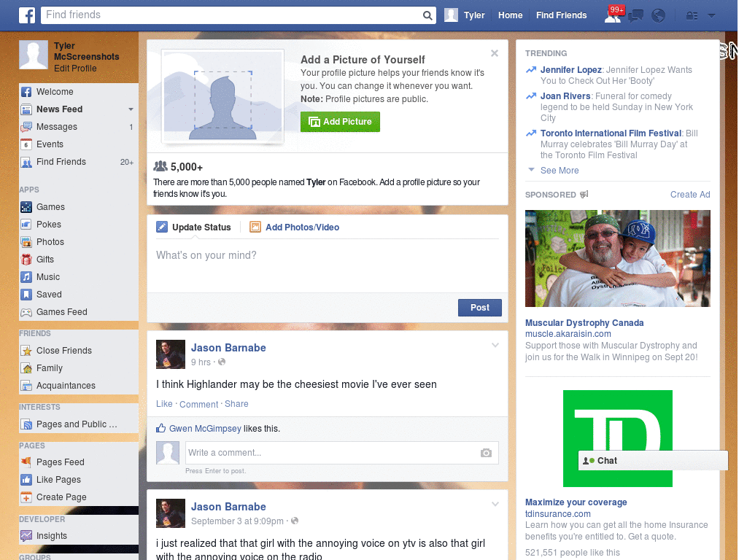The width and height of the screenshot is (747, 560).
Task: Like Jason Barnabe's Highlander post
Action: [164, 403]
